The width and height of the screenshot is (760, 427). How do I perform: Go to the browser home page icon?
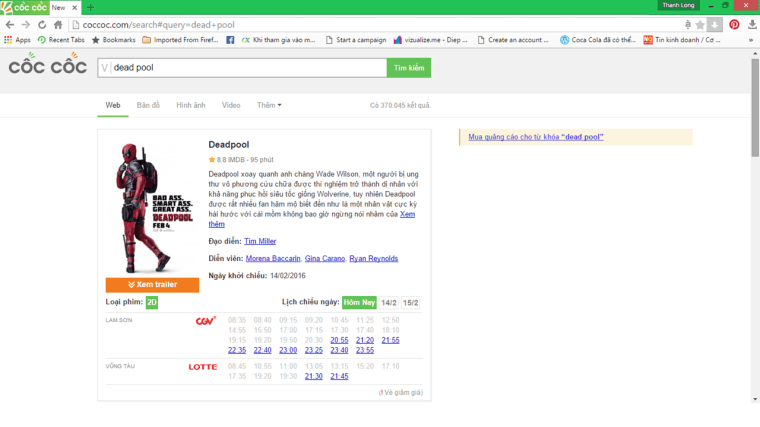(x=58, y=24)
